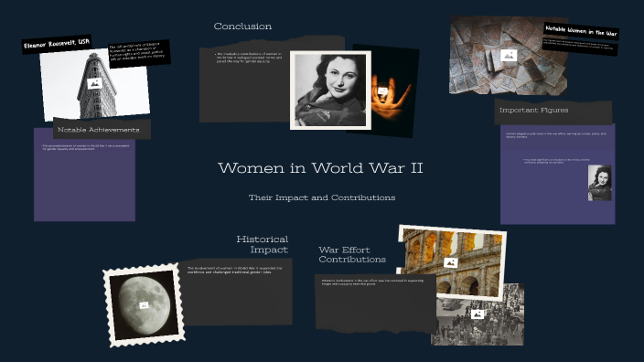Select the Notable Achievements bullet in the purple box

tap(85, 147)
